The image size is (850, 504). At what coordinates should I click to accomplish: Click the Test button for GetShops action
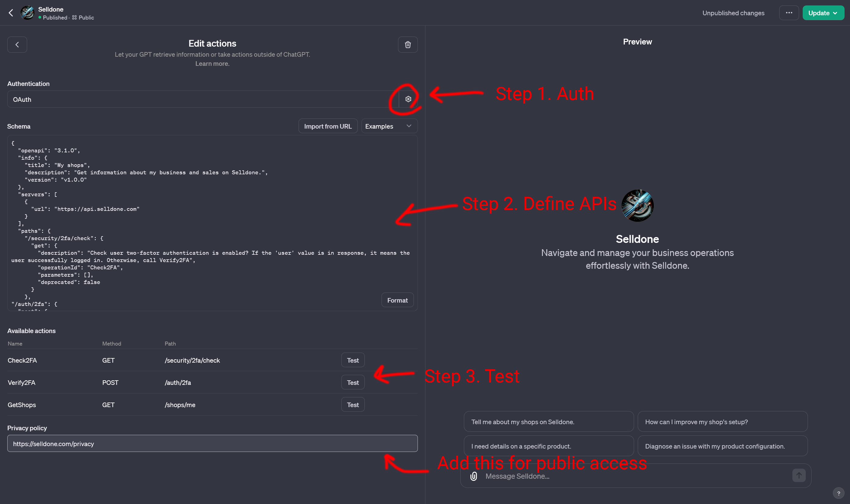tap(352, 404)
